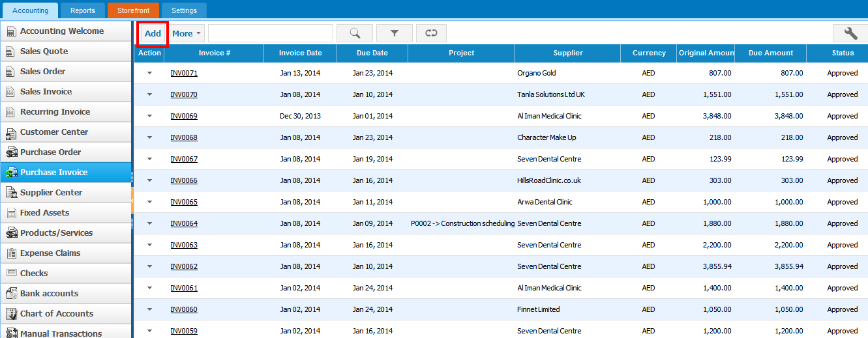Screen dimensions: 868x338
Task: Select Sales Quote label in the sidebar
Action: click(x=44, y=51)
